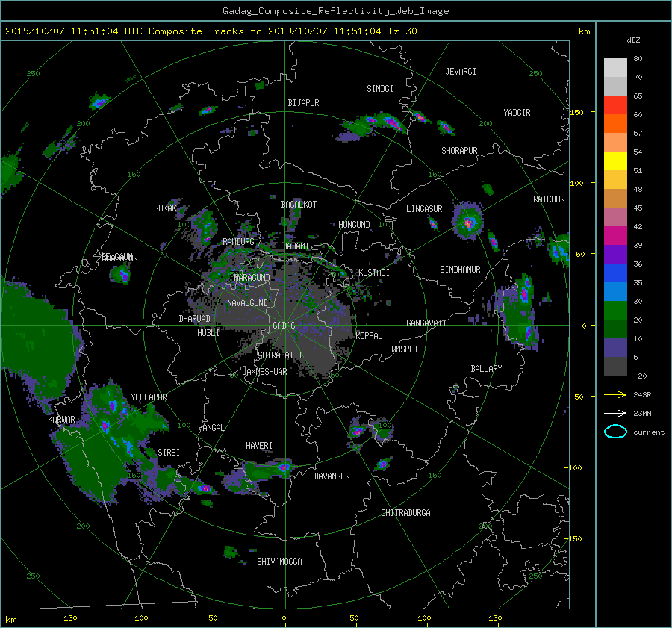
Task: Click the DHARWAD city label
Action: 195,319
